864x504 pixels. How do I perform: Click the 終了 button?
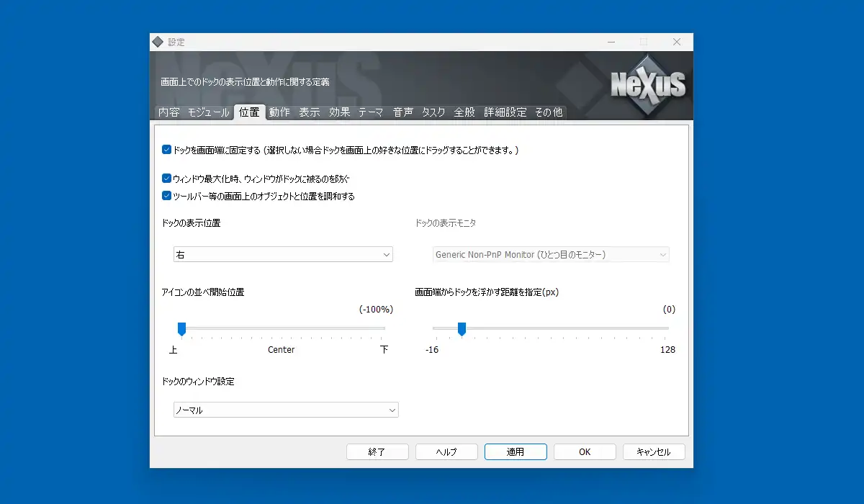377,451
